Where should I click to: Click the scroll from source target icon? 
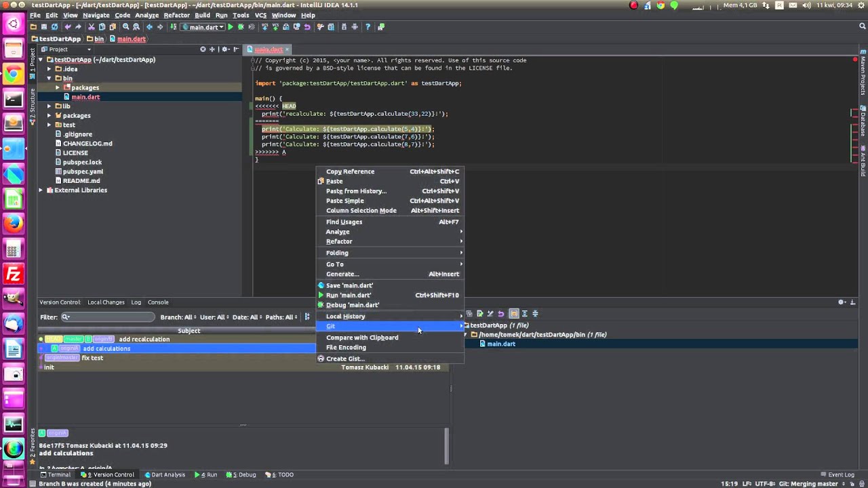click(203, 49)
